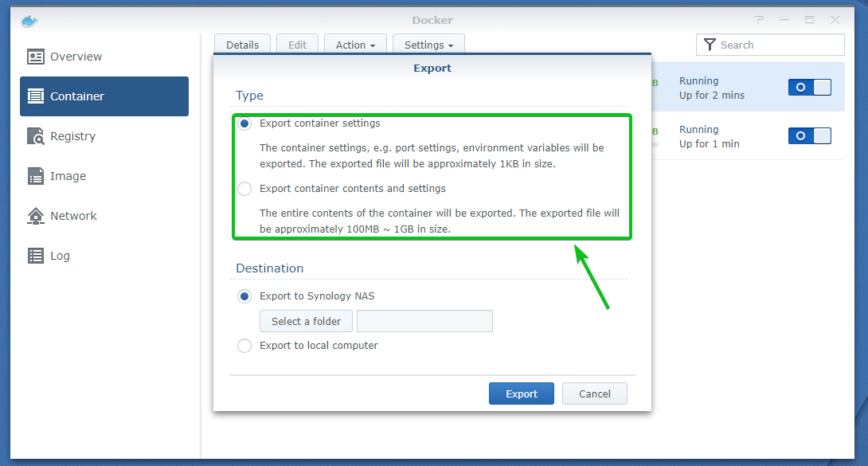Select Export container settings radio
The image size is (868, 466).
click(x=244, y=123)
